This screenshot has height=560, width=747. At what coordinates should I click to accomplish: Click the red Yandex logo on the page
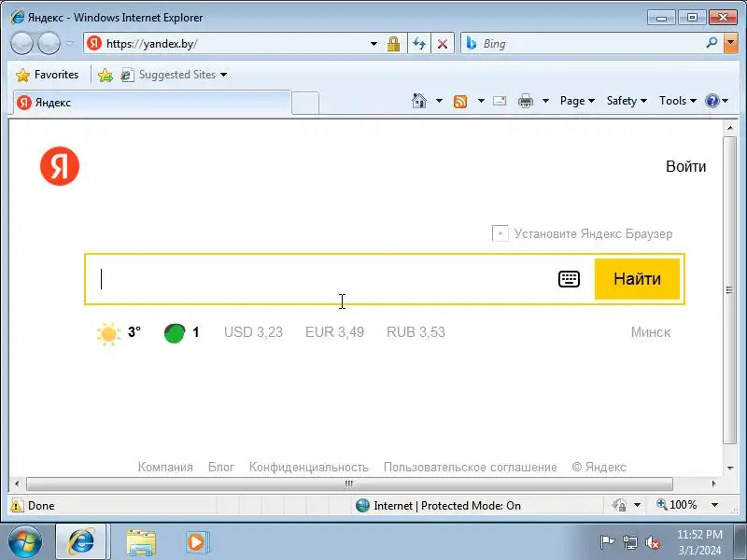coord(60,166)
